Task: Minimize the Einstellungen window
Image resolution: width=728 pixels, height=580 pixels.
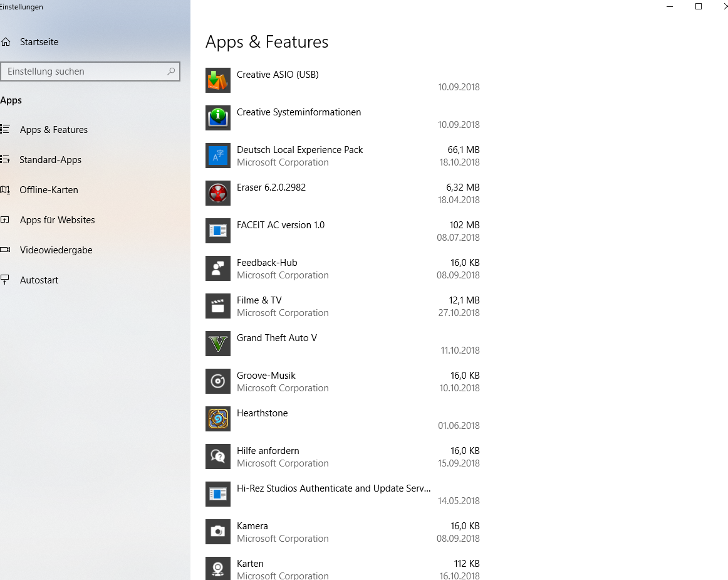Action: (670, 6)
